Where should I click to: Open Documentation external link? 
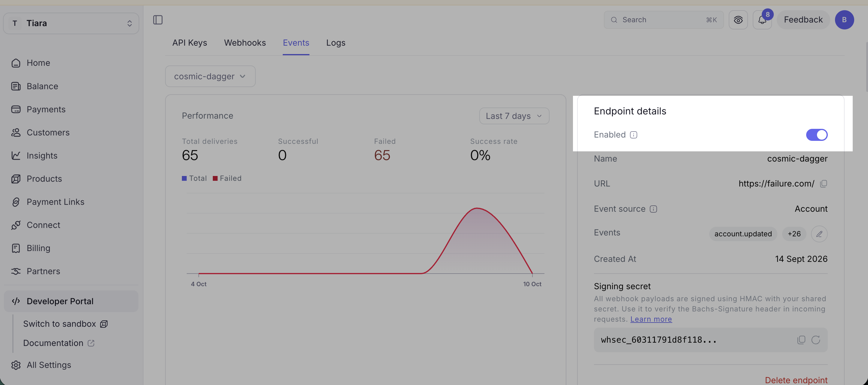(x=59, y=343)
